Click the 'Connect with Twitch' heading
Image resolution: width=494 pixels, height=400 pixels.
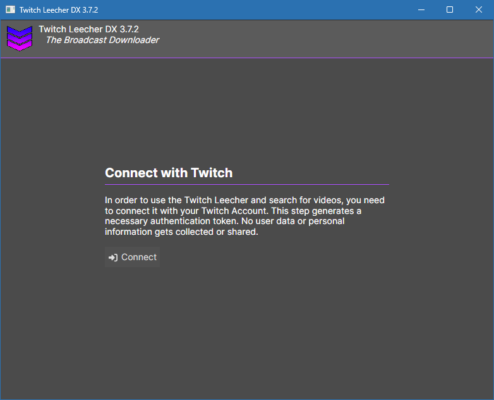point(169,173)
